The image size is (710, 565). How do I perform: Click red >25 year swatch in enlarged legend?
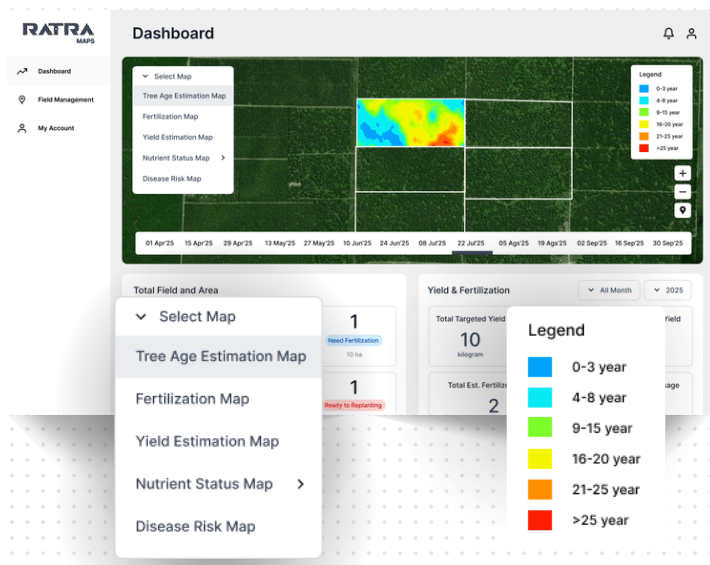[540, 521]
